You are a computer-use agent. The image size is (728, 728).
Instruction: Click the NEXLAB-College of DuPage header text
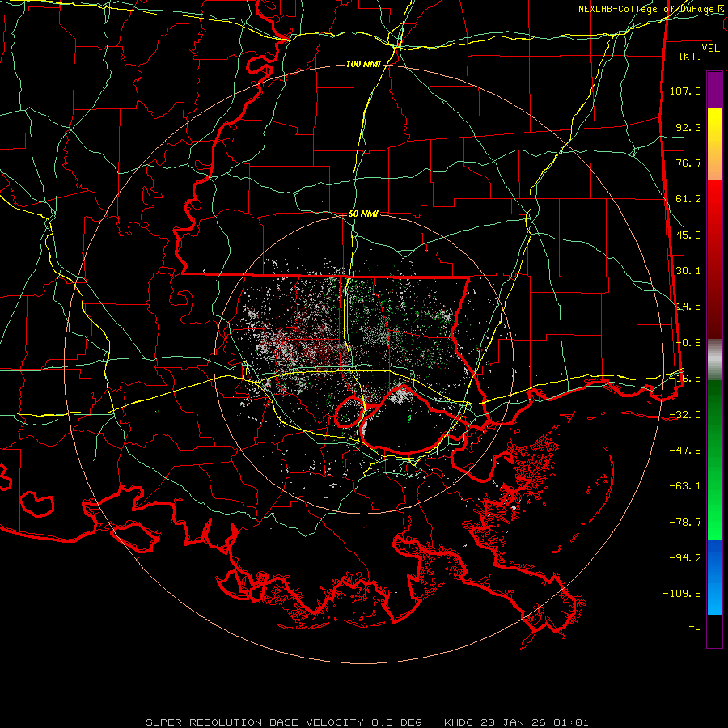click(x=645, y=9)
